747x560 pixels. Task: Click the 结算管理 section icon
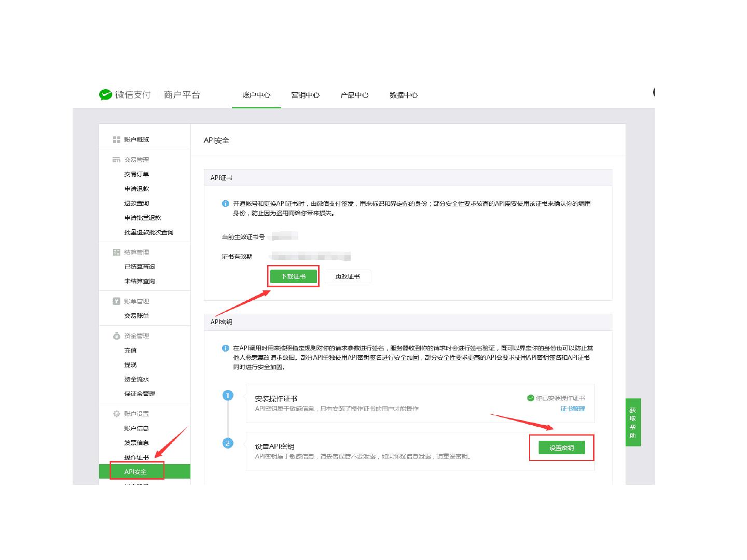[x=117, y=252]
